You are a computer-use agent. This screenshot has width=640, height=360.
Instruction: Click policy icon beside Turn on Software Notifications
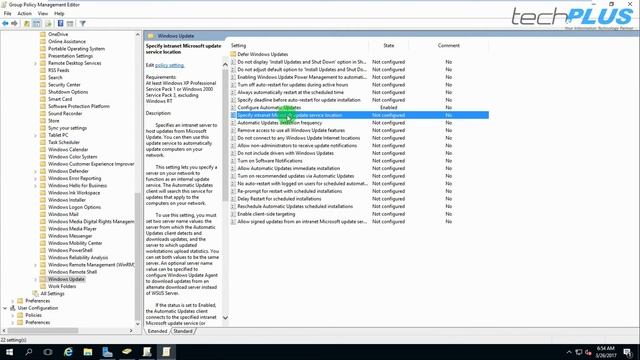(233, 161)
